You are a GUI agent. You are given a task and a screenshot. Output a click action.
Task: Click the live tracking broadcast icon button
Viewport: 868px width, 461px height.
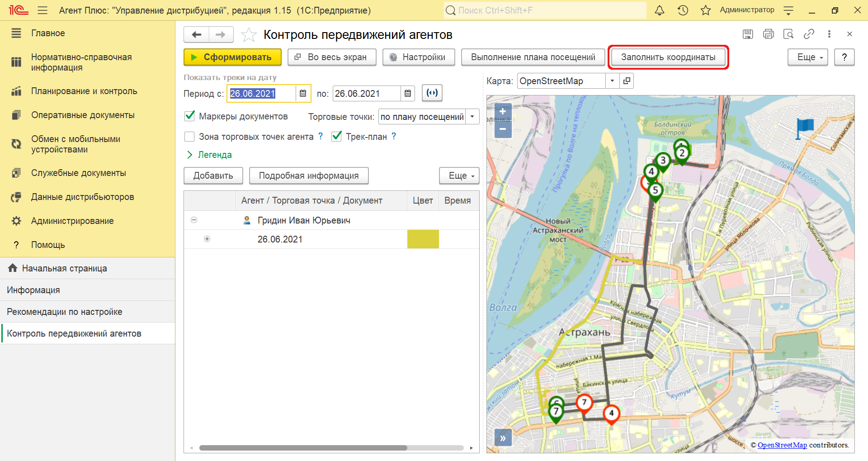click(x=432, y=93)
